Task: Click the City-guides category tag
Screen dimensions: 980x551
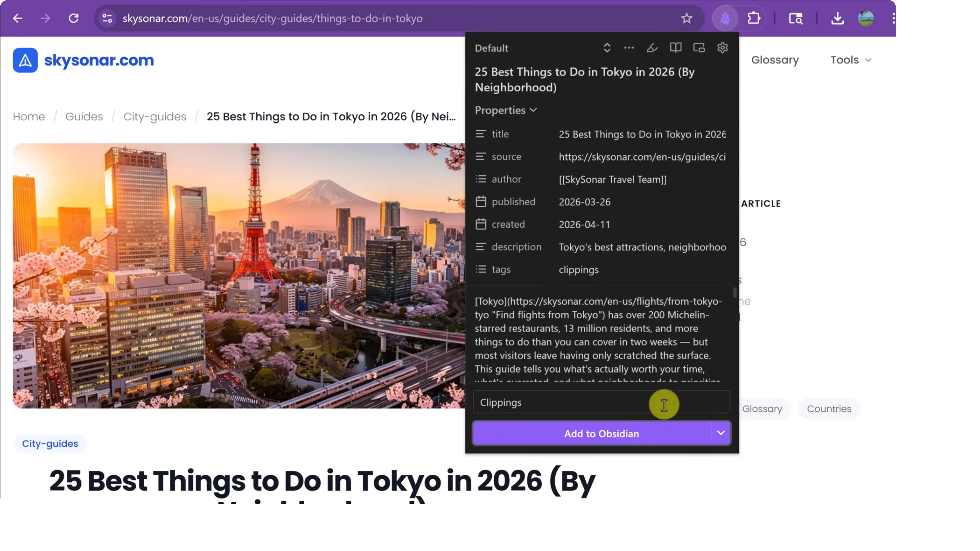Action: click(x=50, y=443)
